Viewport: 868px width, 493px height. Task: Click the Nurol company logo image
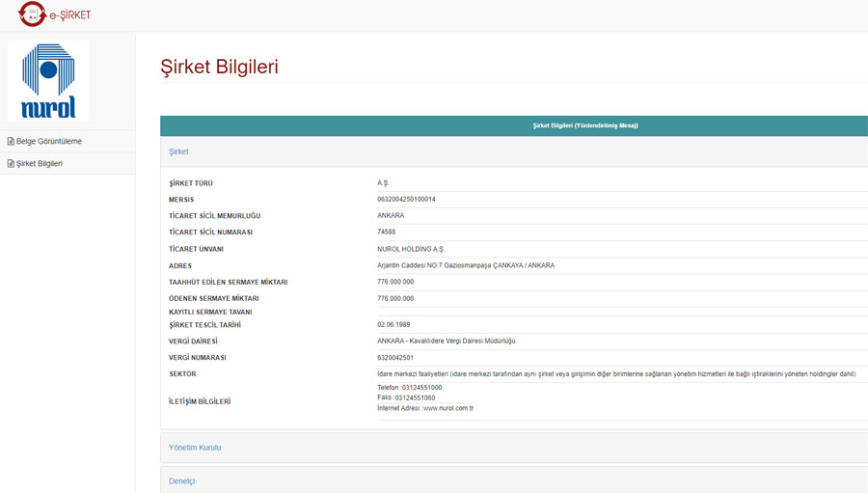[x=48, y=81]
